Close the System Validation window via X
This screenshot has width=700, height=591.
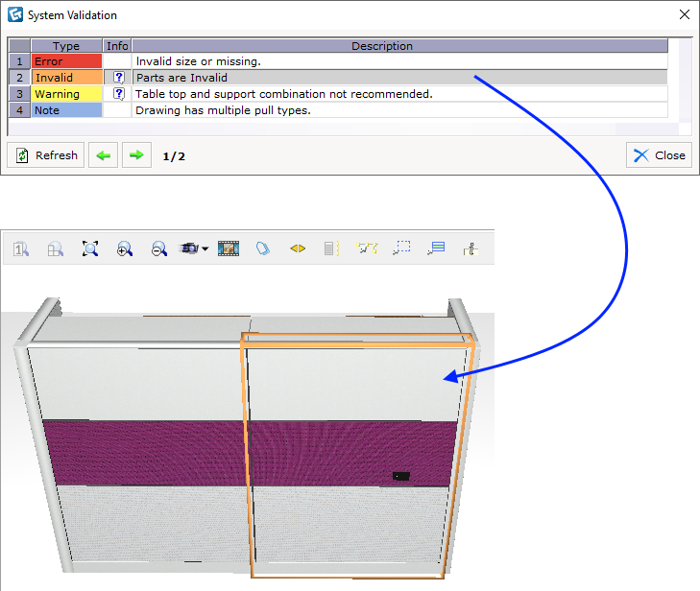[685, 14]
